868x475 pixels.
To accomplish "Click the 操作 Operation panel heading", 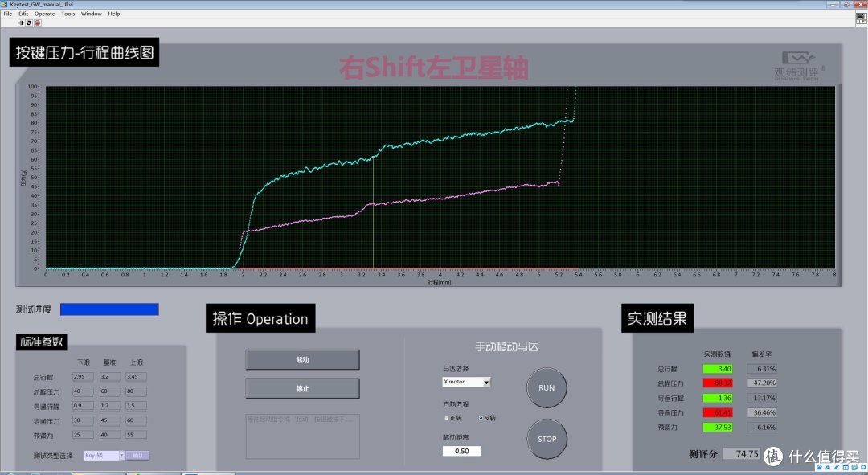I will click(x=260, y=318).
